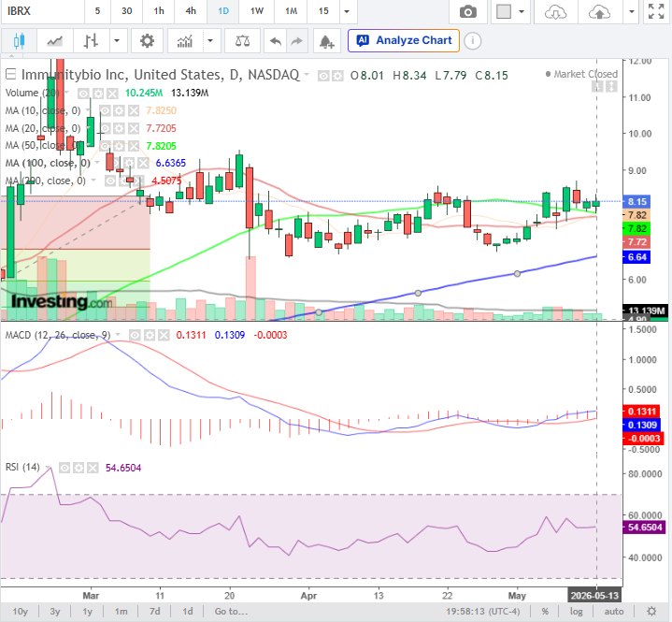Click the Analyze Chart button
Screen dimensions: 672x622
tap(404, 41)
